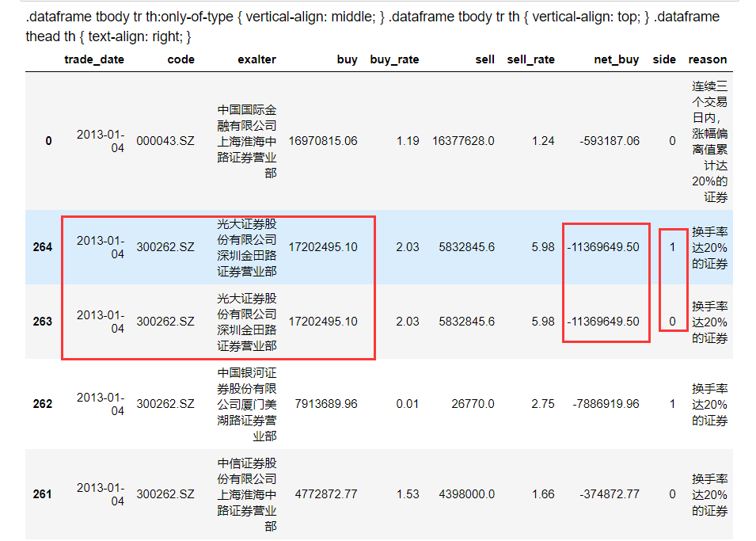Click code 300262.SZ in row 262

pyautogui.click(x=165, y=404)
